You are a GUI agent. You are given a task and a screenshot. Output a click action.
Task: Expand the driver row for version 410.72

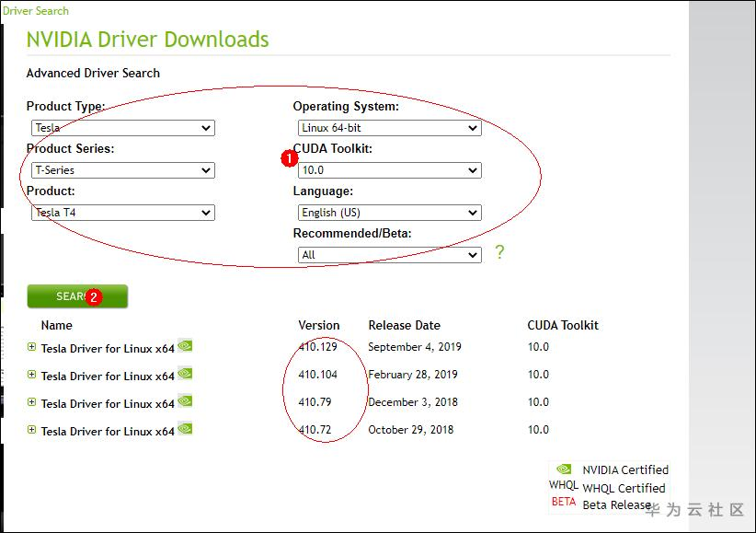coord(32,429)
